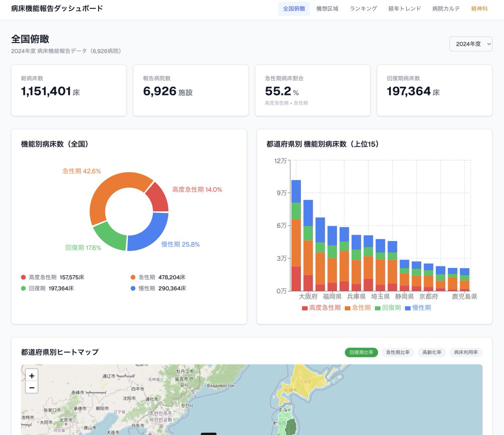The image size is (504, 435).
Task: Switch to the 全国俯瞰 tab
Action: 294,8
